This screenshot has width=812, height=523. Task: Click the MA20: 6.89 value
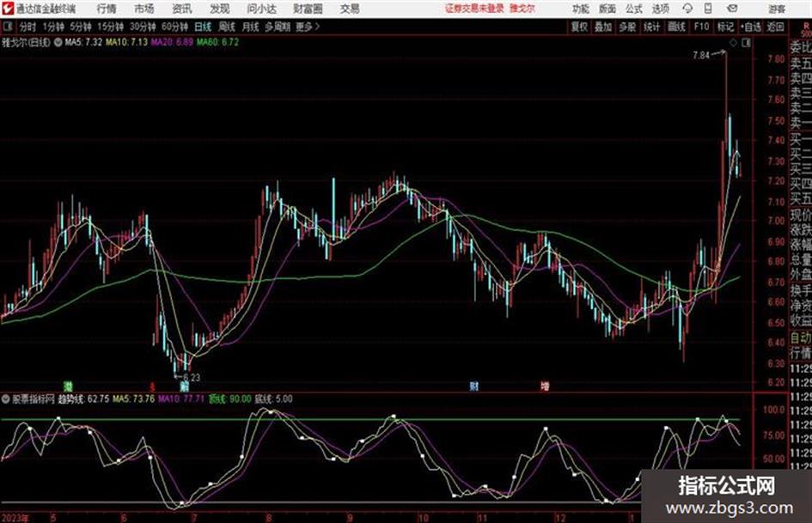click(172, 42)
